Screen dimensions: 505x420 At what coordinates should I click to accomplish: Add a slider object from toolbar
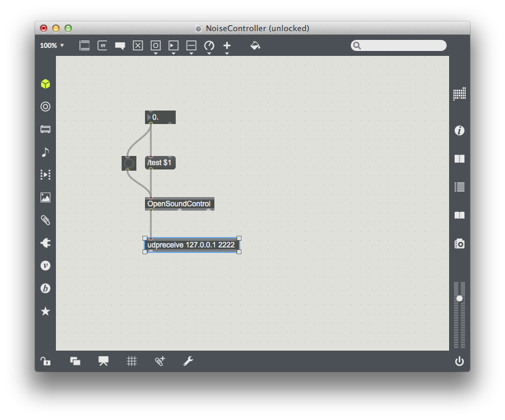coord(191,45)
